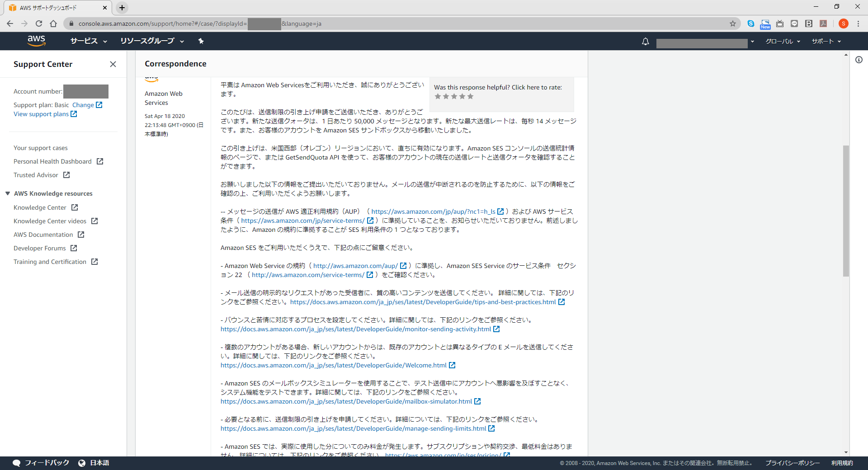This screenshot has height=470, width=868.
Task: Click View support plans link
Action: coord(41,114)
